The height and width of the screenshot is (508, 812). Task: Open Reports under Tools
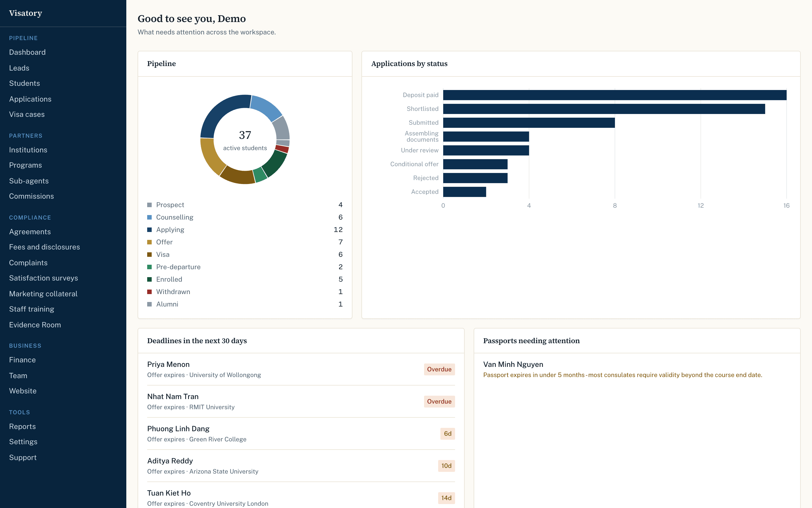tap(23, 426)
